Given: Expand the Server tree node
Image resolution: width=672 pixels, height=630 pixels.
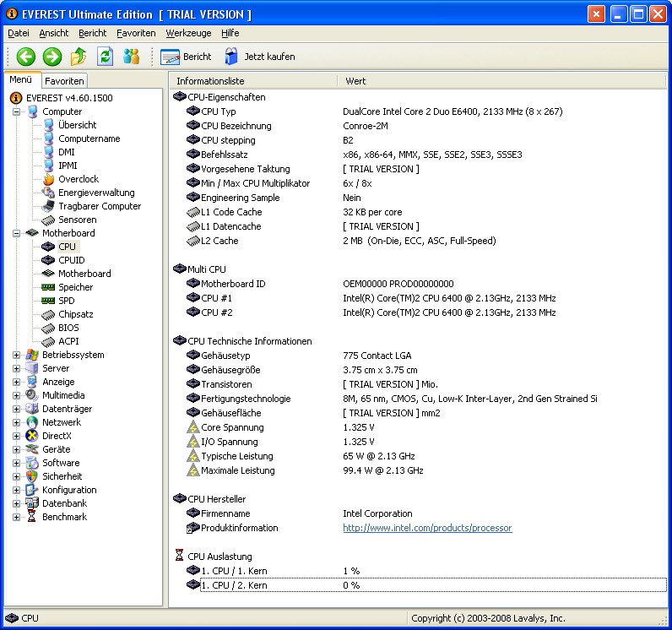Looking at the screenshot, I should coord(16,368).
